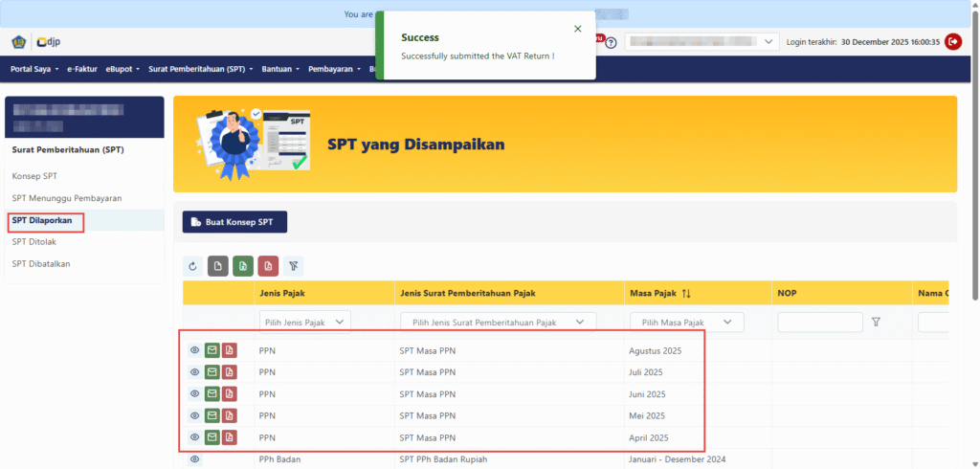Screen dimensions: 980x469
Task: Click the clear filter icon in the table toolbar
Action: (294, 266)
